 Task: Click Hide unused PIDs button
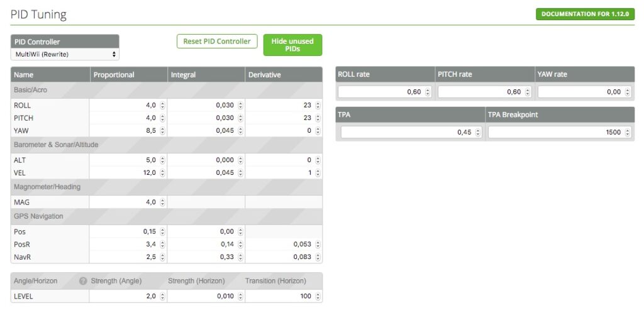coord(292,45)
